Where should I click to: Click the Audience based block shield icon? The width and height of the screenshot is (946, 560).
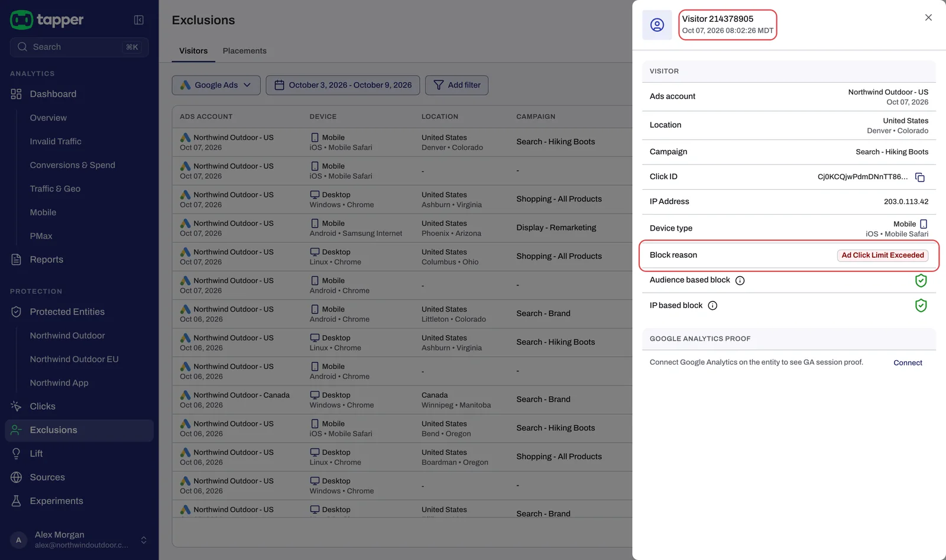pyautogui.click(x=921, y=280)
